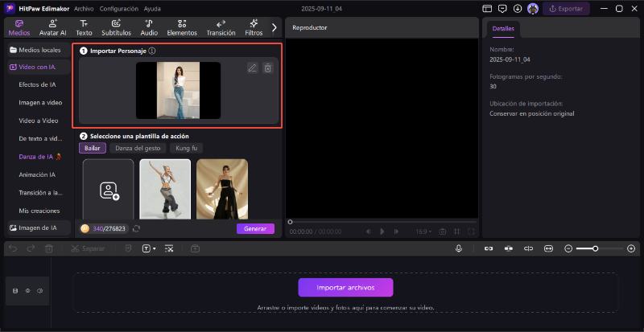Open Imagen a video
The height and width of the screenshot is (332, 644).
click(40, 103)
